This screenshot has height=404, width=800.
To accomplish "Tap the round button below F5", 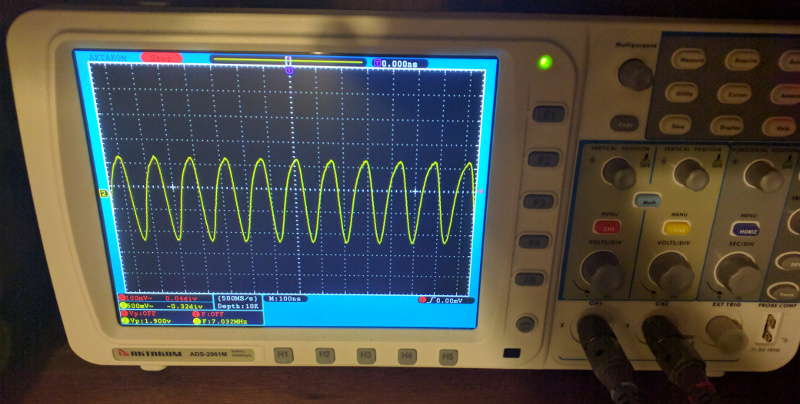I will coord(525,323).
